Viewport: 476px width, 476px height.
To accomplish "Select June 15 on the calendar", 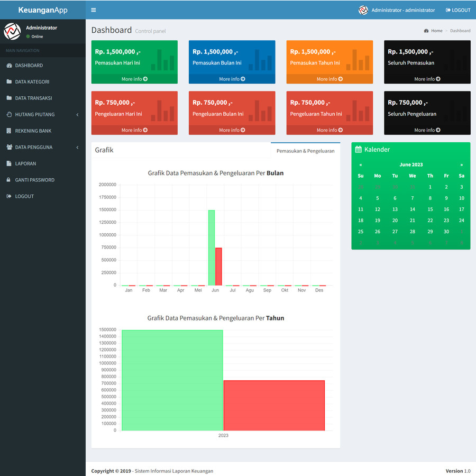I will pos(430,209).
